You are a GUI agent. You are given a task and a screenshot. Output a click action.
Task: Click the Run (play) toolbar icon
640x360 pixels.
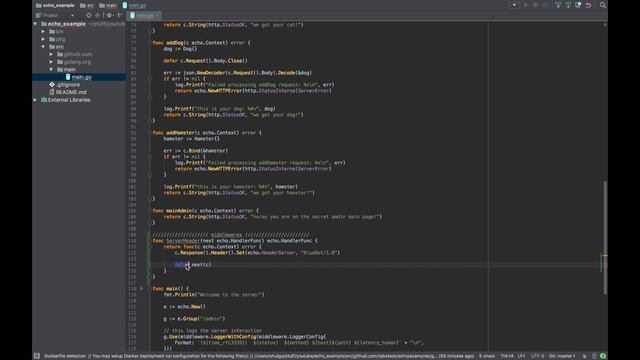(525, 5)
